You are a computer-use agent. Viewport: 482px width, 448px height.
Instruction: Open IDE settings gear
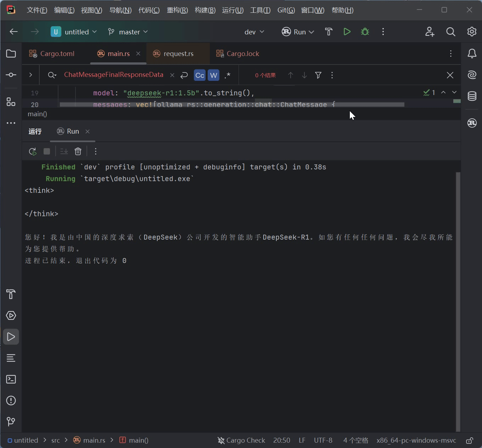pyautogui.click(x=472, y=32)
